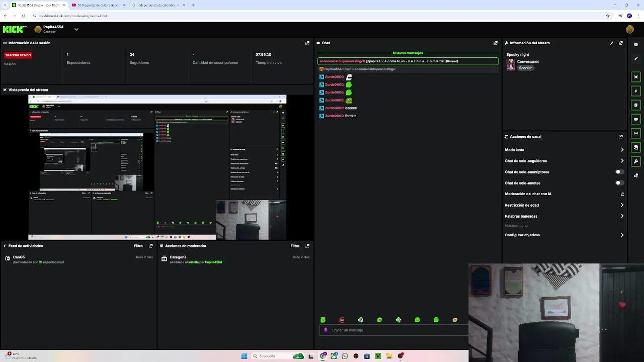Screen dimensions: 644x362
Task: Click the Nuevos mensajes banner in chat
Action: coord(408,53)
